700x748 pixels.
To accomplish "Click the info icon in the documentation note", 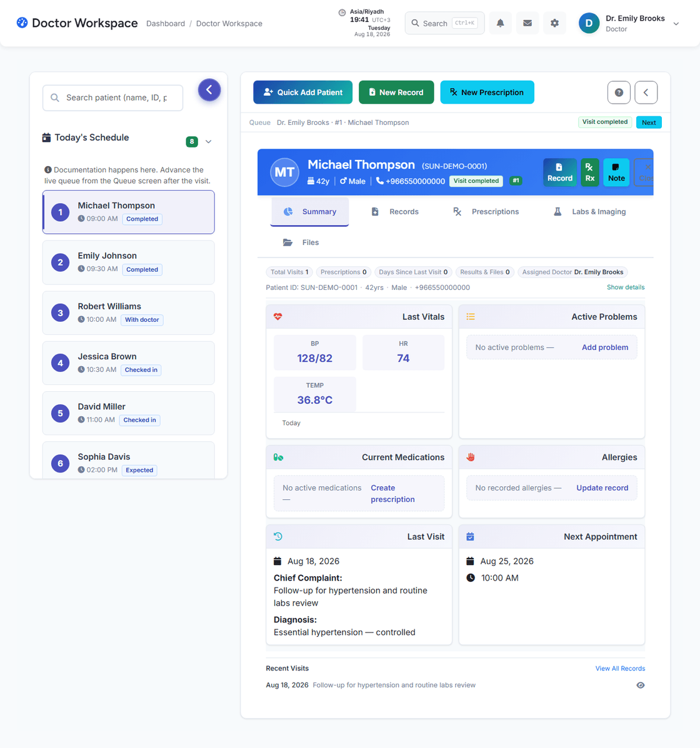I will tap(47, 170).
